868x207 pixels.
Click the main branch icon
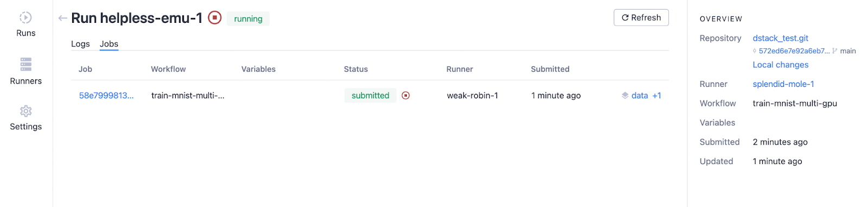(835, 51)
